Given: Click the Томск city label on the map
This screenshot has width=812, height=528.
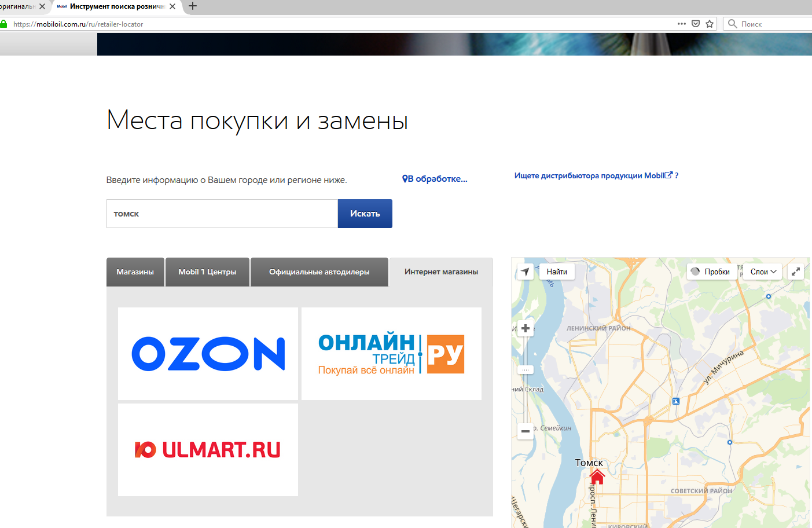Looking at the screenshot, I should (x=589, y=463).
